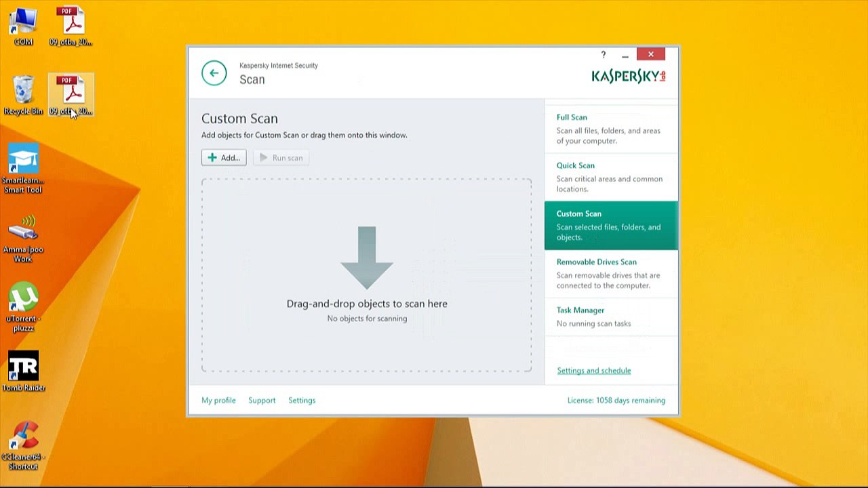The image size is (868, 488).
Task: Click the License days remaining text
Action: tap(616, 401)
